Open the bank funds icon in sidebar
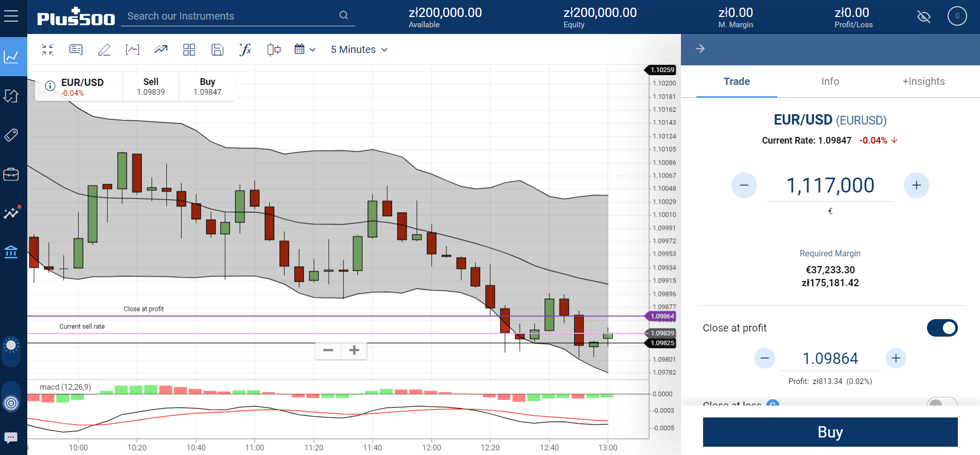The width and height of the screenshot is (980, 455). tap(11, 252)
